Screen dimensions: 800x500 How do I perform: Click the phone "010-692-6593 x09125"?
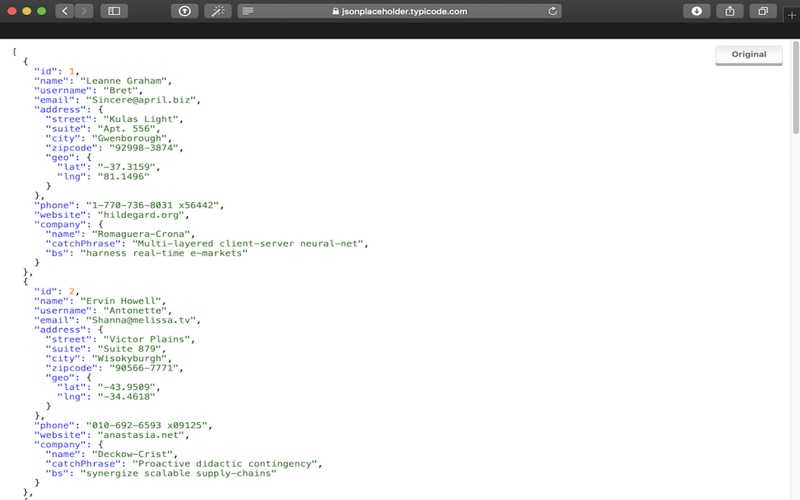[147, 426]
